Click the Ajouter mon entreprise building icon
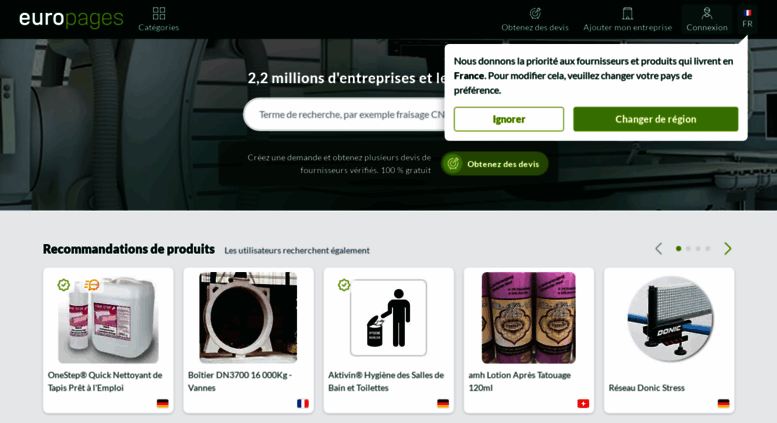The image size is (777, 423). [x=627, y=13]
